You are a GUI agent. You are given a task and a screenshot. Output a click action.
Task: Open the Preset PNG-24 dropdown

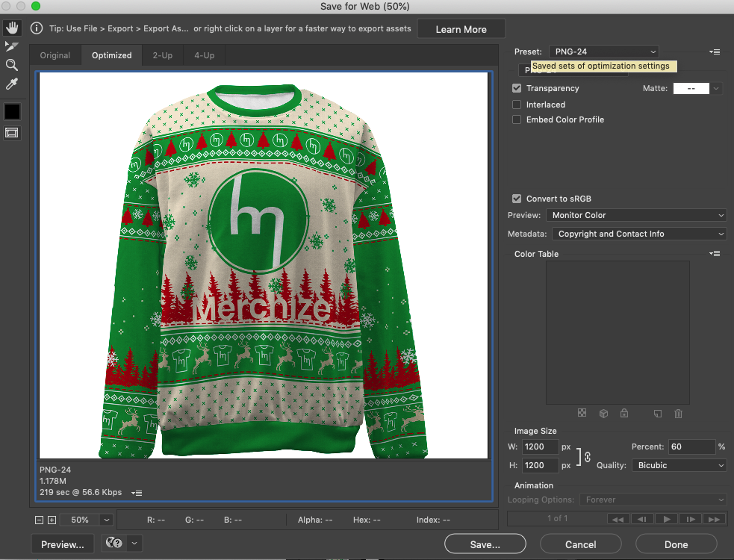click(x=604, y=52)
